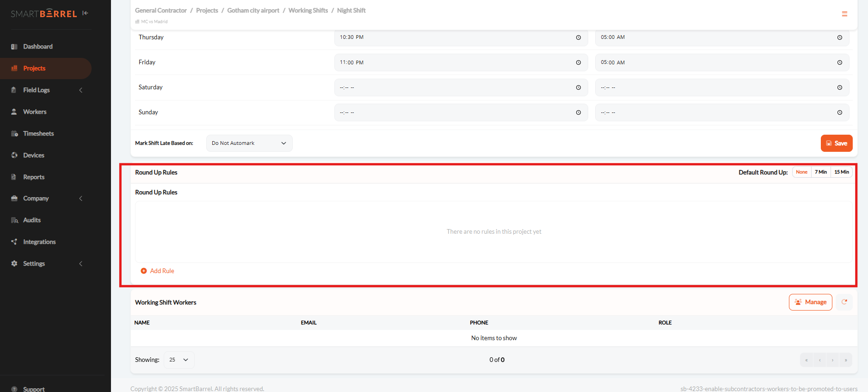Expand the Company submenu chevron

pos(81,199)
